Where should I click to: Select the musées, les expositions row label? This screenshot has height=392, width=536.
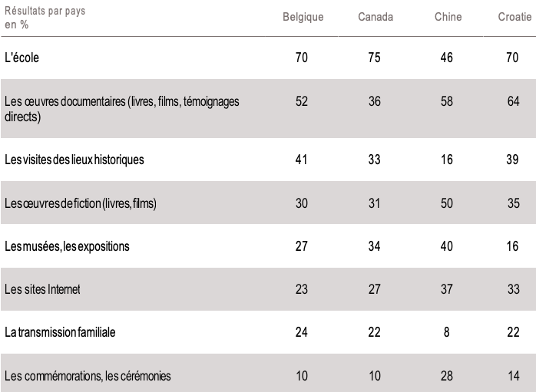pyautogui.click(x=67, y=246)
